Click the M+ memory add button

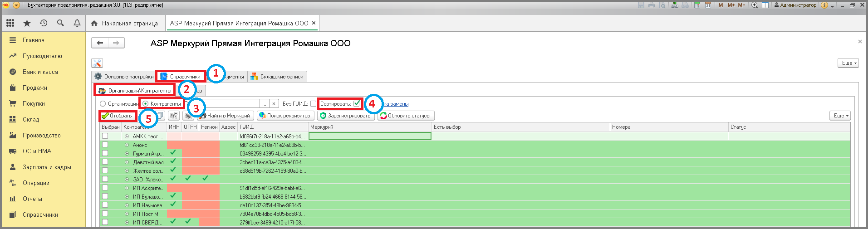click(x=731, y=5)
